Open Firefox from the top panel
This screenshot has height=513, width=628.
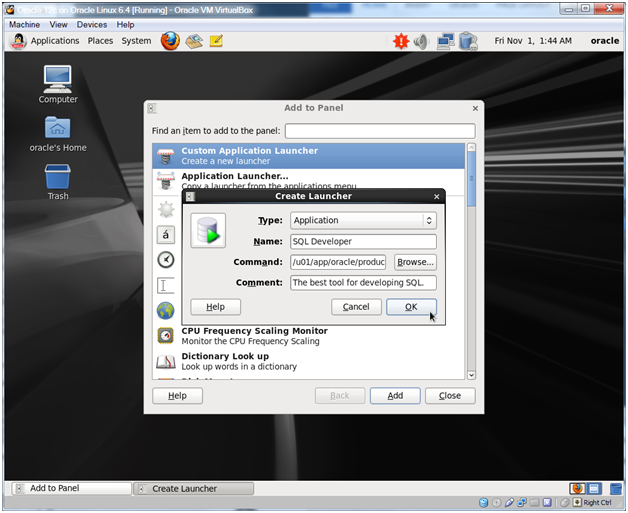click(170, 41)
